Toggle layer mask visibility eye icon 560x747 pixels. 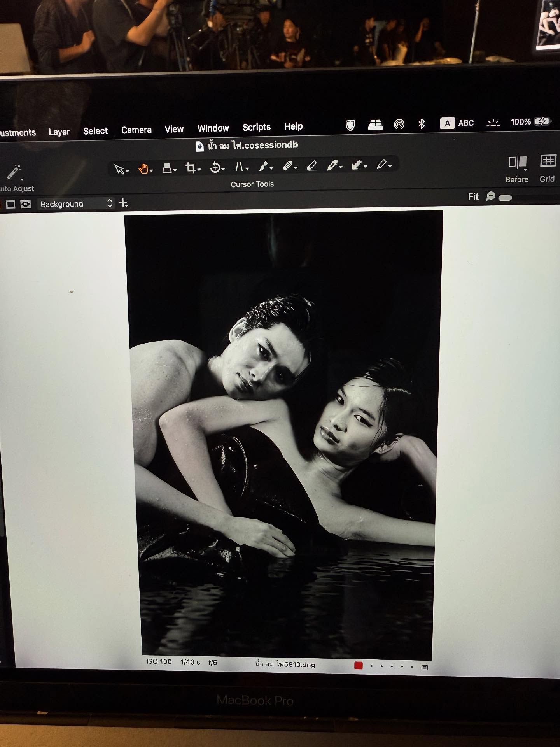tap(26, 204)
